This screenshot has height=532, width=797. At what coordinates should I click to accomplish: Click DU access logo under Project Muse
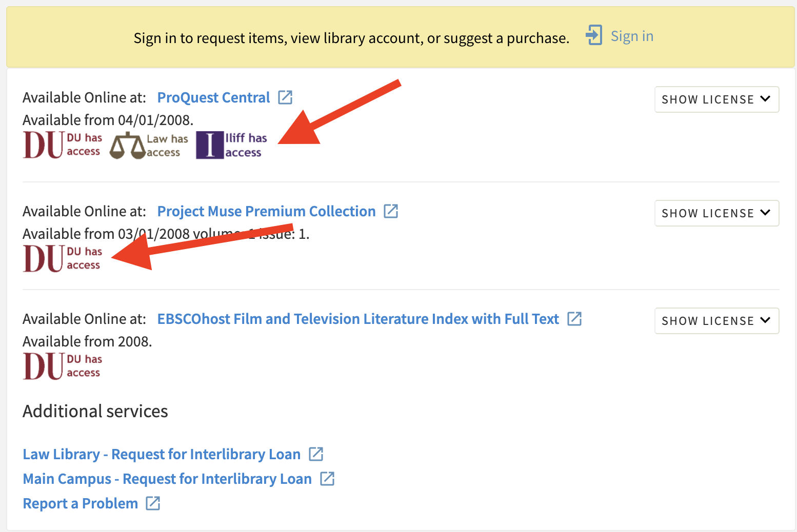[62, 258]
